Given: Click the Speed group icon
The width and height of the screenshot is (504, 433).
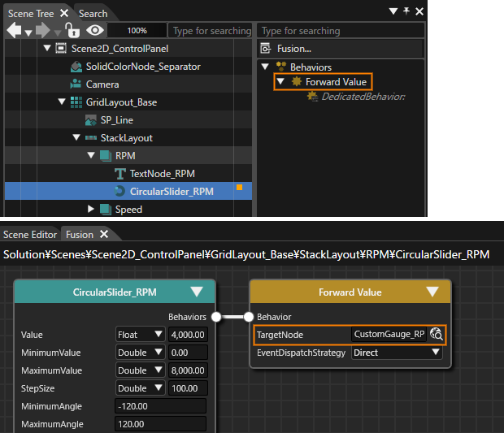Looking at the screenshot, I should pos(106,210).
